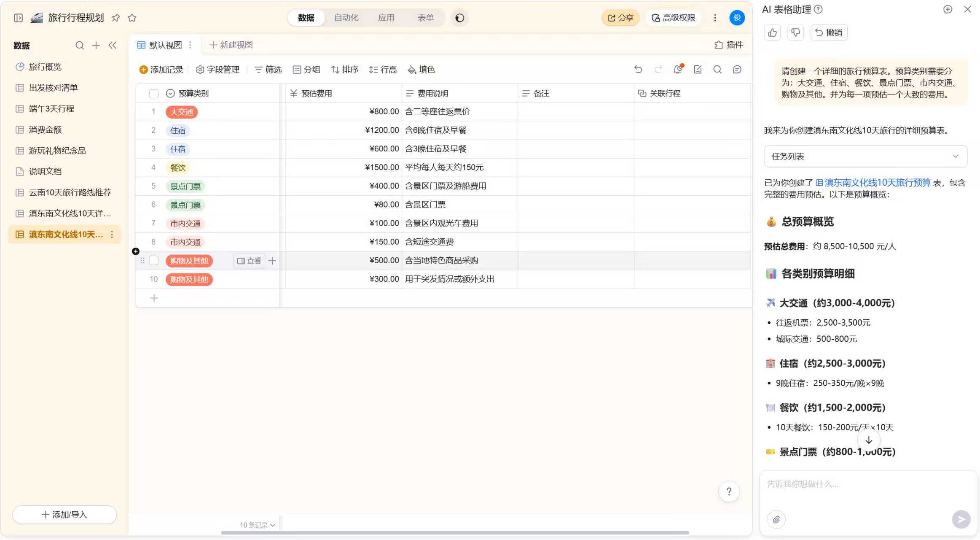980x540 pixels.
Task: Undo the last change in table toolbar
Action: (x=638, y=69)
